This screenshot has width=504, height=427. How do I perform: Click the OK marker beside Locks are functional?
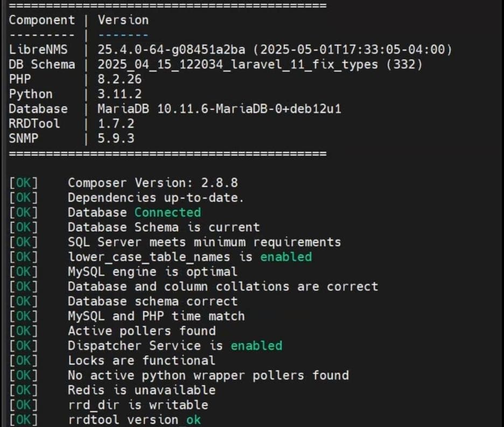(24, 360)
